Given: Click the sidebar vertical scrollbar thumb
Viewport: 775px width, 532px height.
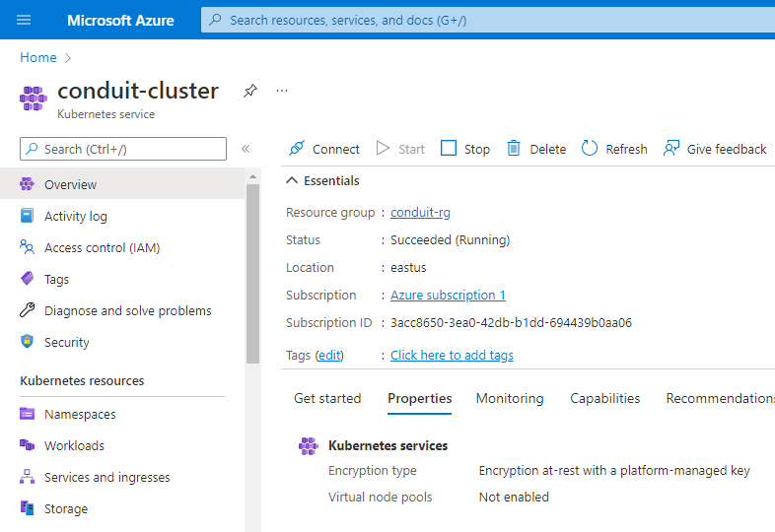Looking at the screenshot, I should [252, 274].
